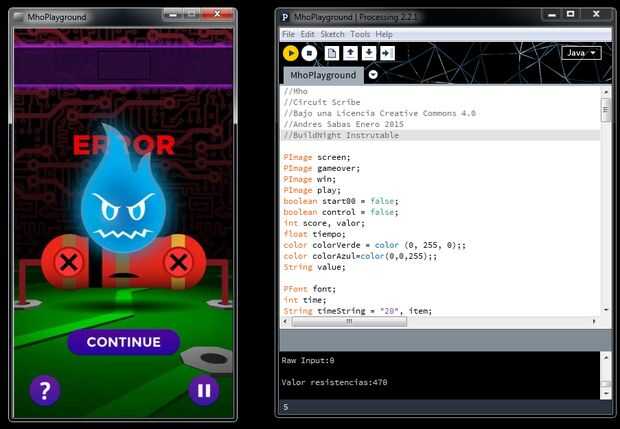Stop the running sketch
The width and height of the screenshot is (620, 429).
pos(309,53)
